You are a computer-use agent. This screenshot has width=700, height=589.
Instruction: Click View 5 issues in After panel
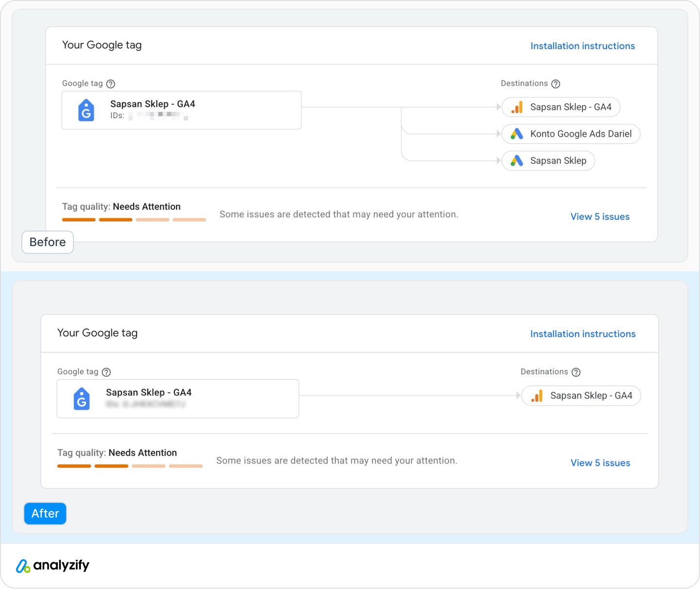point(600,463)
